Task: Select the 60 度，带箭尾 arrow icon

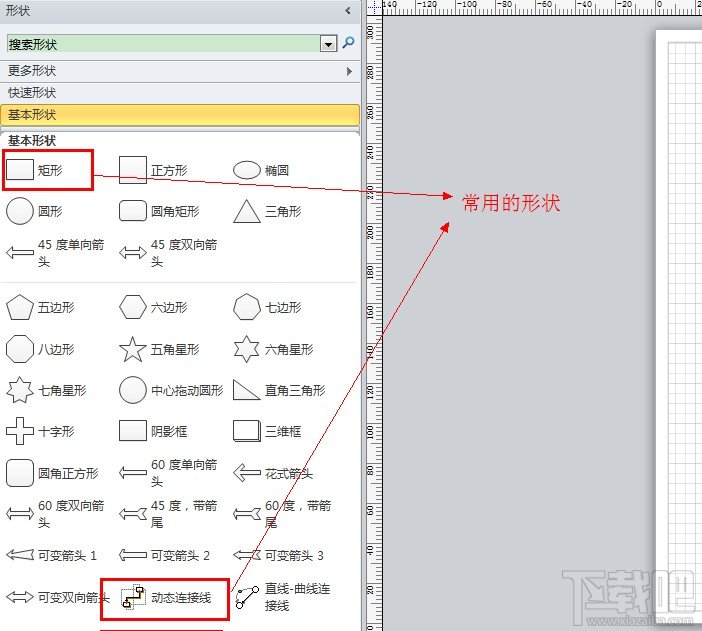Action: coord(247,514)
